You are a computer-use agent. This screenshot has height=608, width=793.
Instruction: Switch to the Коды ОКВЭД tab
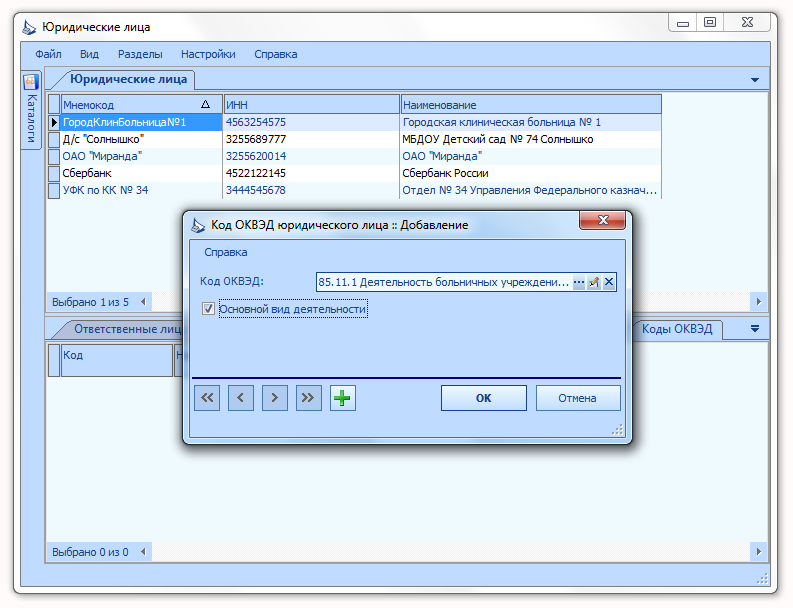click(677, 329)
